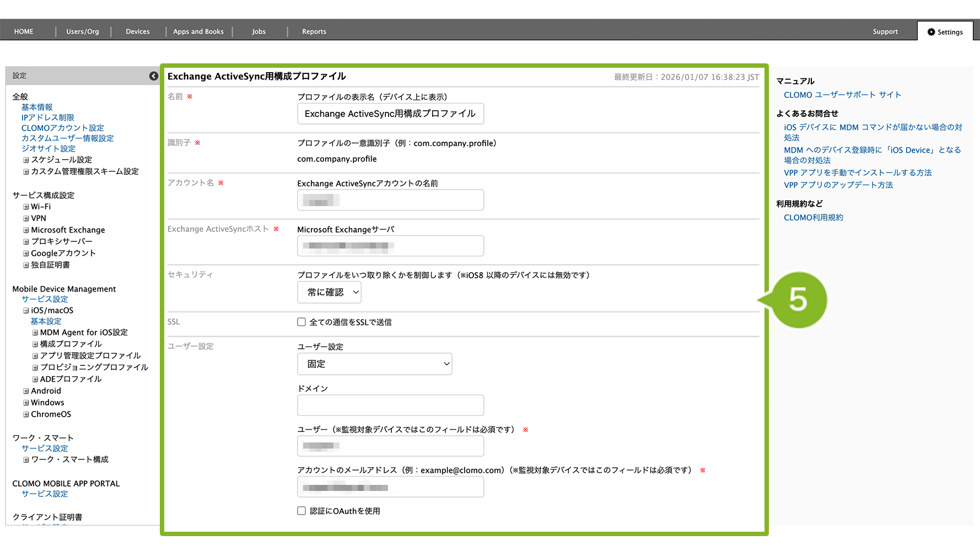Viewport: 980px width, 551px height.
Task: Collapse the settings sidebar using the arrow icon
Action: (154, 76)
